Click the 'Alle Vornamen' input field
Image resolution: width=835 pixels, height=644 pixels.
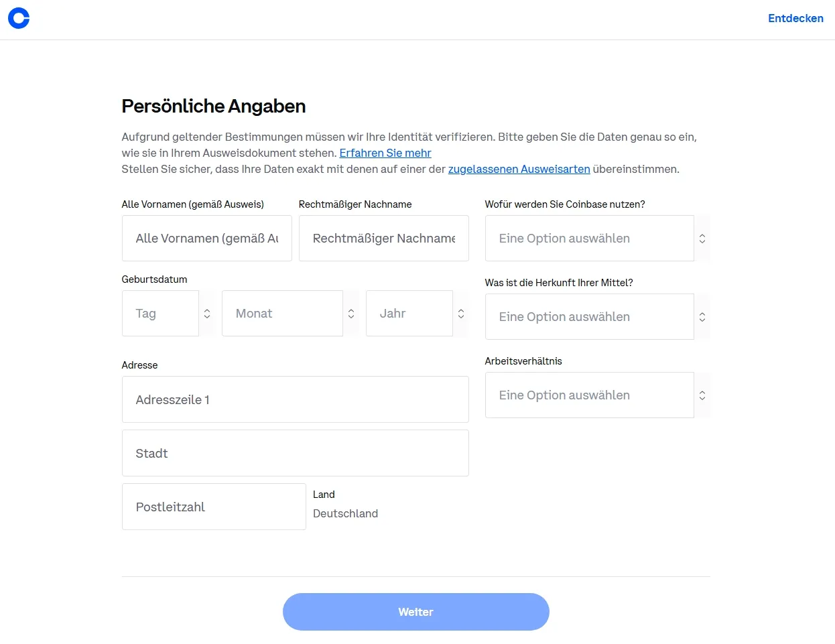pyautogui.click(x=206, y=238)
